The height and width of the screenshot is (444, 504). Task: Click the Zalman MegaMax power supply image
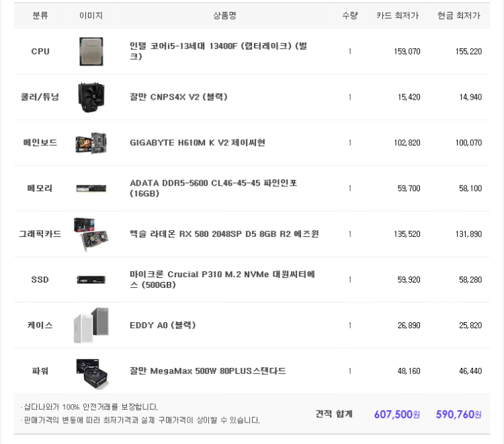[93, 374]
